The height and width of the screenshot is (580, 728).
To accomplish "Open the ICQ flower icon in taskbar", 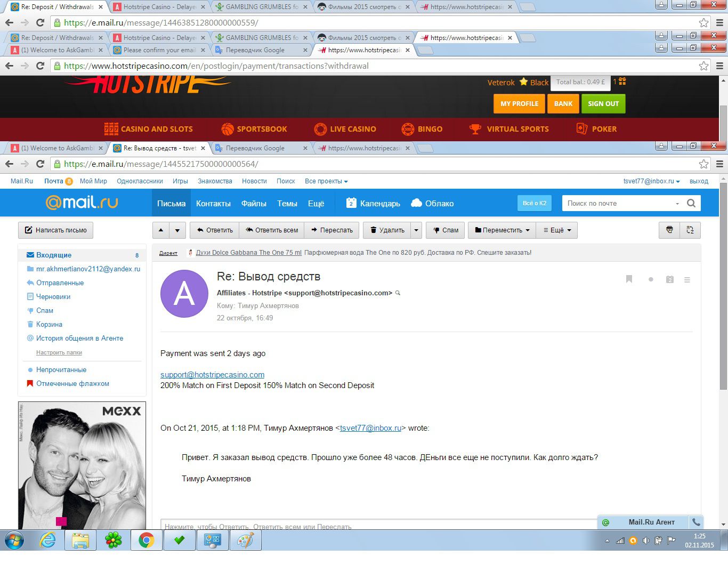I will [x=113, y=541].
